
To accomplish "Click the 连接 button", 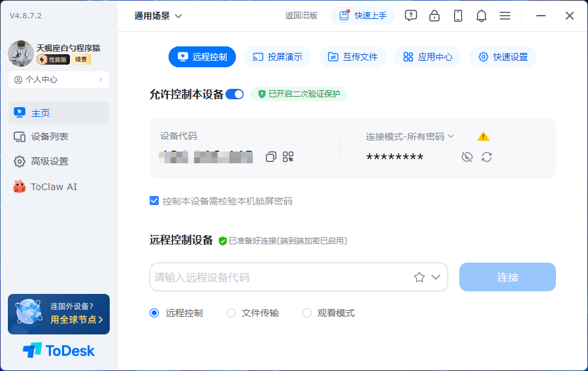I will click(508, 277).
